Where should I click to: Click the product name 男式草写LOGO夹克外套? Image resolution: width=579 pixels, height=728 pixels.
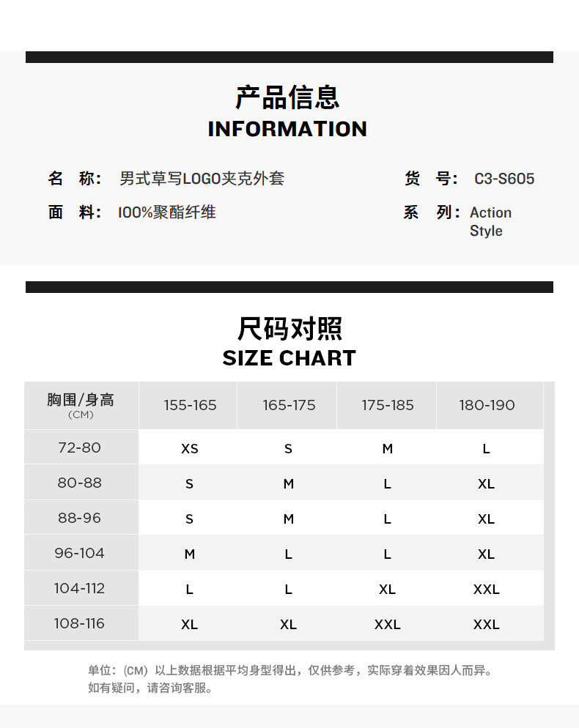click(202, 178)
